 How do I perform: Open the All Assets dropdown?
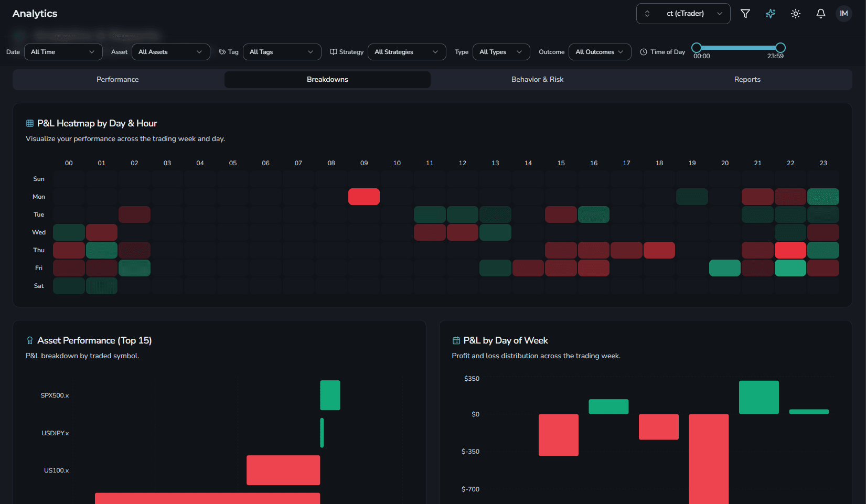tap(170, 52)
